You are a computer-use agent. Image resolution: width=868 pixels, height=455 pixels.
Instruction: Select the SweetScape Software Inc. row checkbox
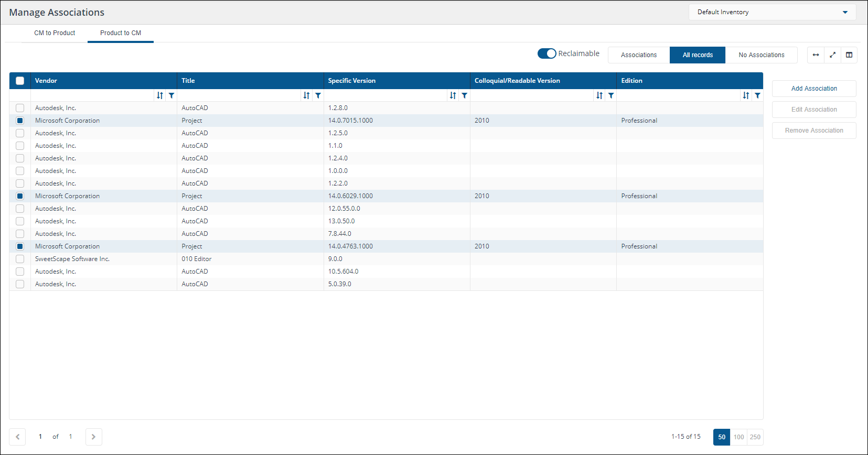(x=20, y=259)
